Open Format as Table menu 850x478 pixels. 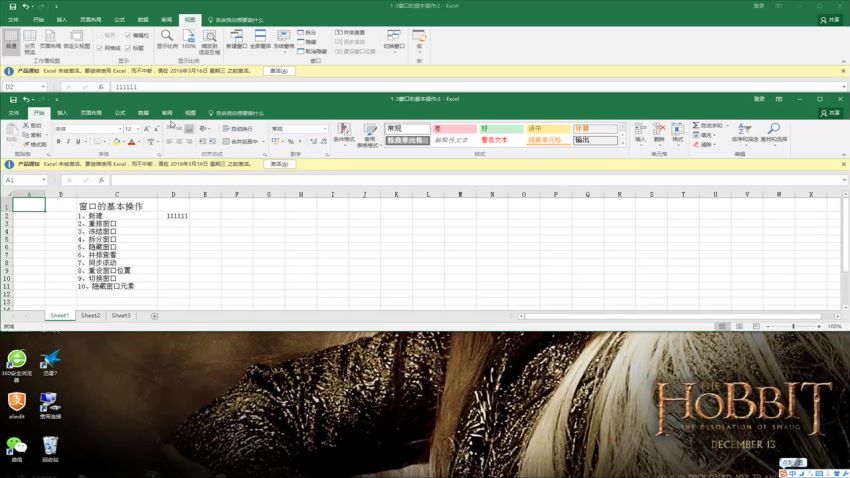[370, 135]
